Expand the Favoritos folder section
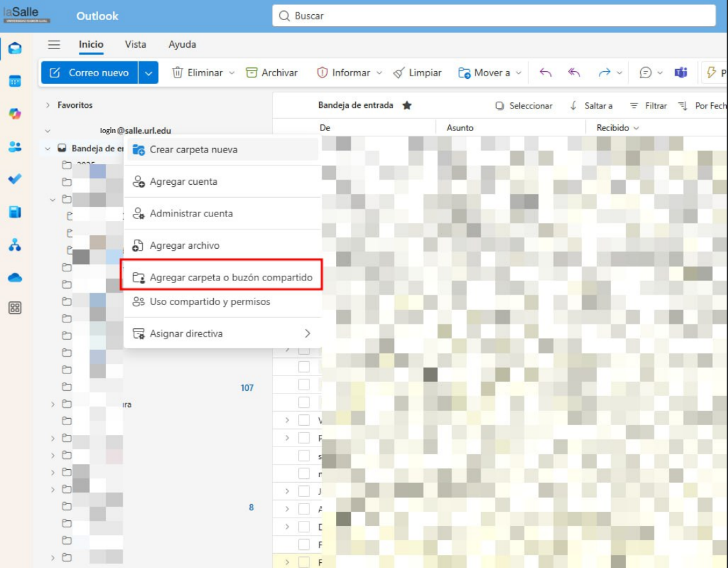 48,105
